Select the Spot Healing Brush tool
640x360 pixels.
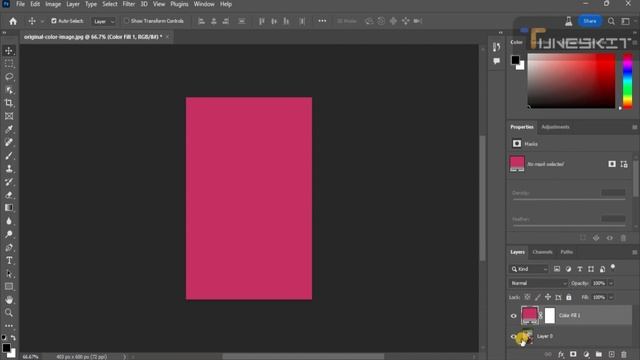9,142
